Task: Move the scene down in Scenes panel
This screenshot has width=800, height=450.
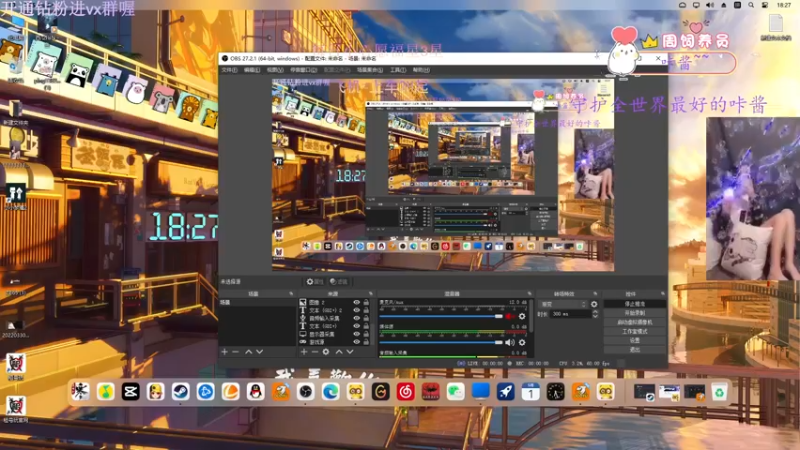Action: (x=260, y=352)
